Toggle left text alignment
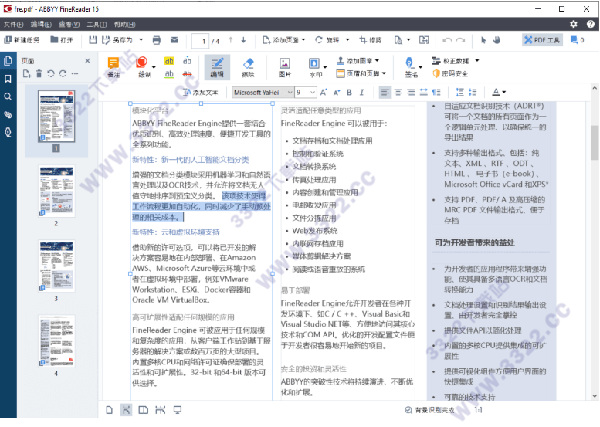 click(x=384, y=92)
